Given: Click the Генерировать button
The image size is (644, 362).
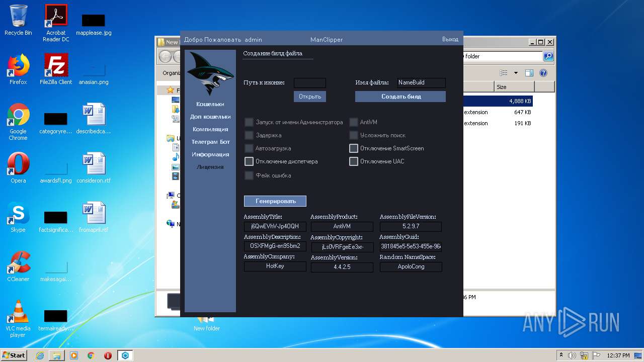Looking at the screenshot, I should point(275,201).
